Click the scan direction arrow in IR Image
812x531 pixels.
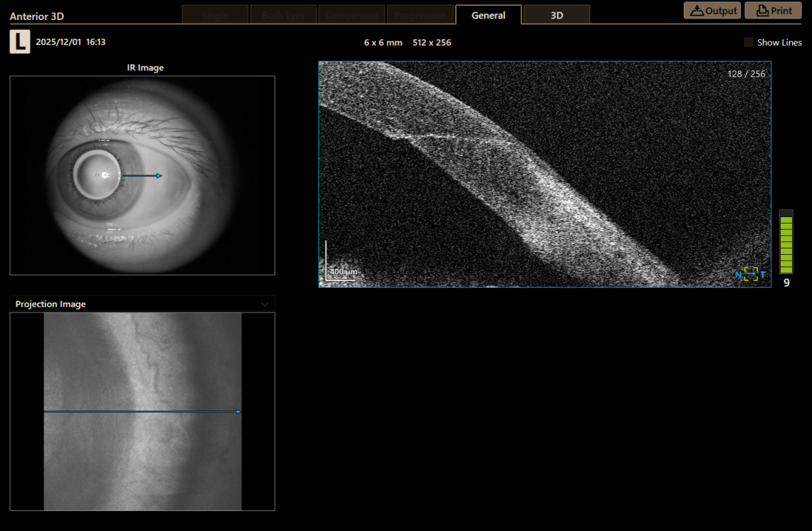pyautogui.click(x=142, y=175)
